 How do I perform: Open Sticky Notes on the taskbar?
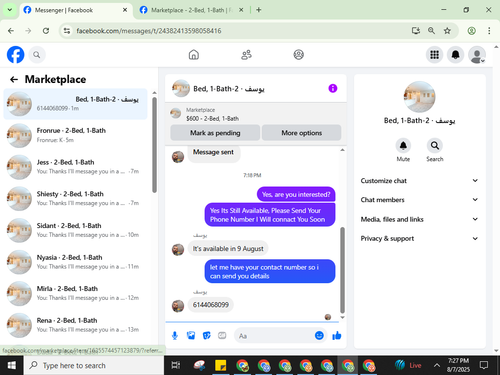(221, 365)
